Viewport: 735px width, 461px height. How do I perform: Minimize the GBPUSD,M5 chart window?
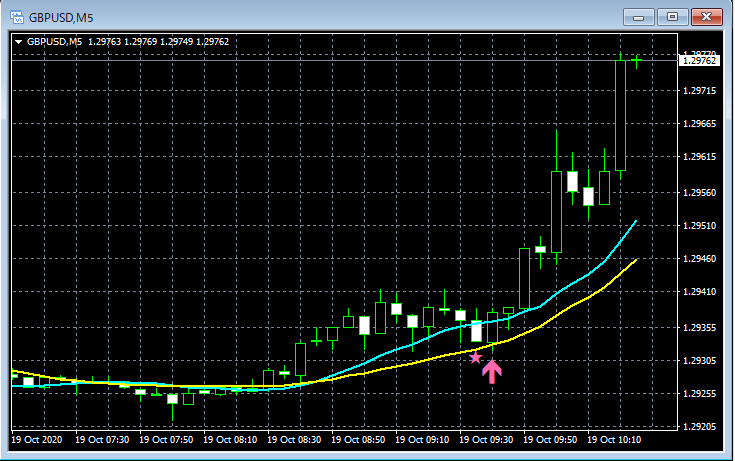pyautogui.click(x=638, y=17)
